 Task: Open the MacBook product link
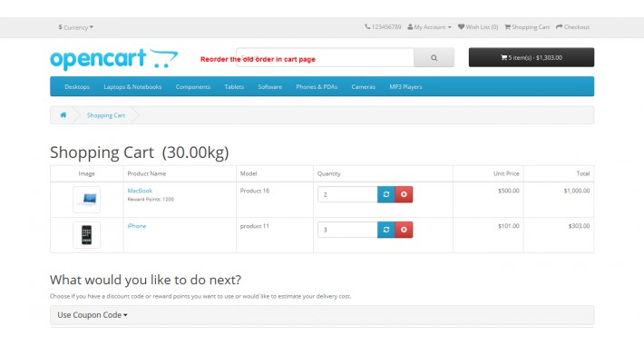140,191
